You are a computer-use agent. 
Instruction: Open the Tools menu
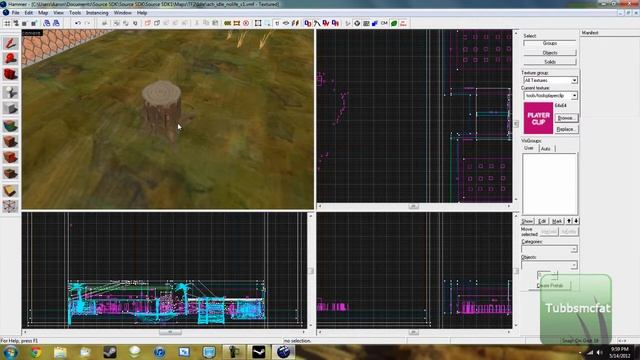75,13
